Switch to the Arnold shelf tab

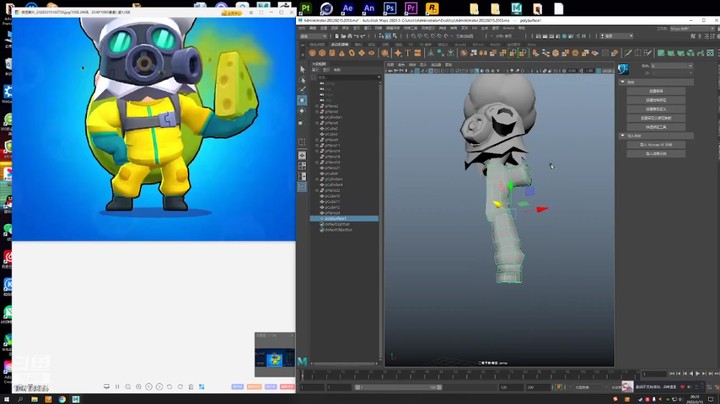[x=460, y=45]
